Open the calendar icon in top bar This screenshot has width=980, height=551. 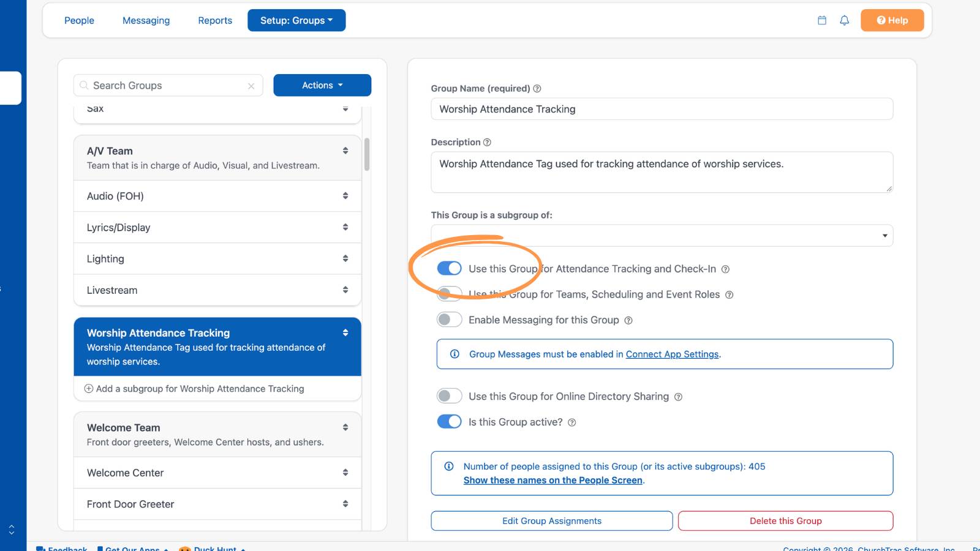pyautogui.click(x=822, y=20)
